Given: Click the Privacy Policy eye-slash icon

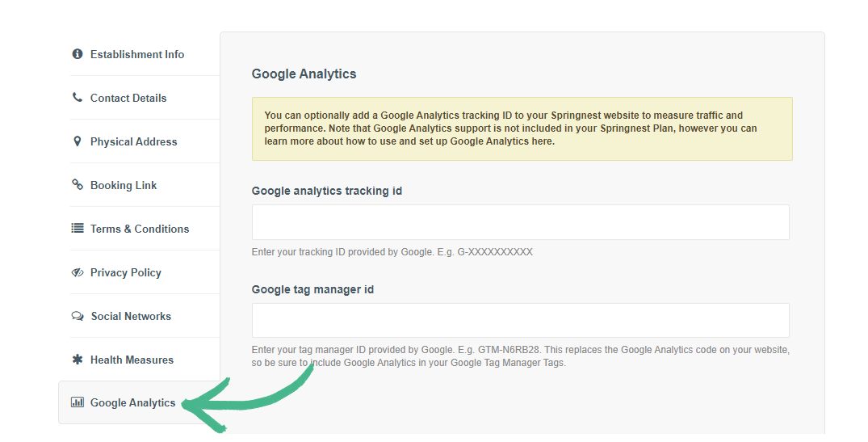Looking at the screenshot, I should point(78,272).
